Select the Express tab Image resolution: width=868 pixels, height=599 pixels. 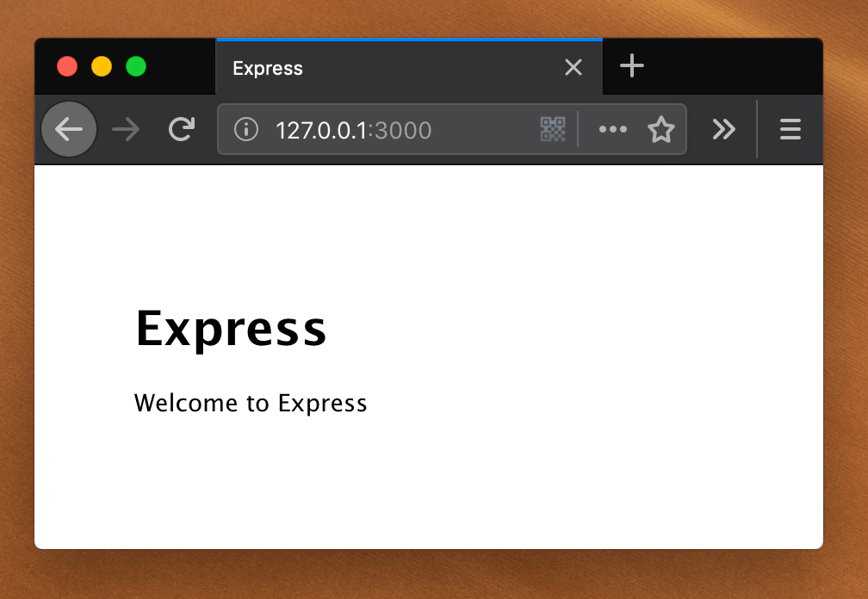[387, 67]
